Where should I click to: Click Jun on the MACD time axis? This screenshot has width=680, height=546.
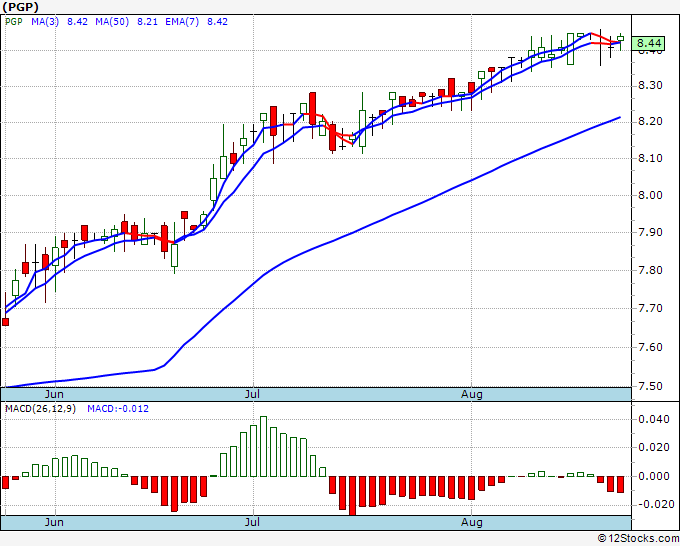(x=54, y=522)
